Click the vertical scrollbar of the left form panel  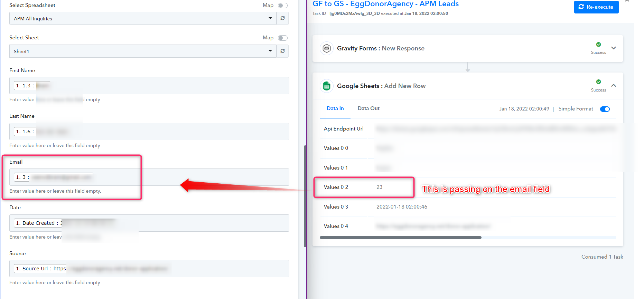[305, 196]
